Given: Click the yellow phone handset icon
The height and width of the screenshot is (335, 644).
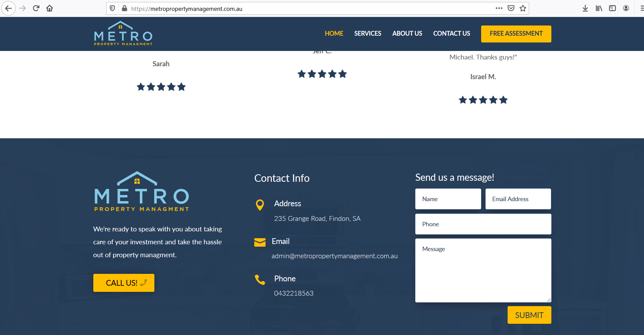Looking at the screenshot, I should coord(260,280).
